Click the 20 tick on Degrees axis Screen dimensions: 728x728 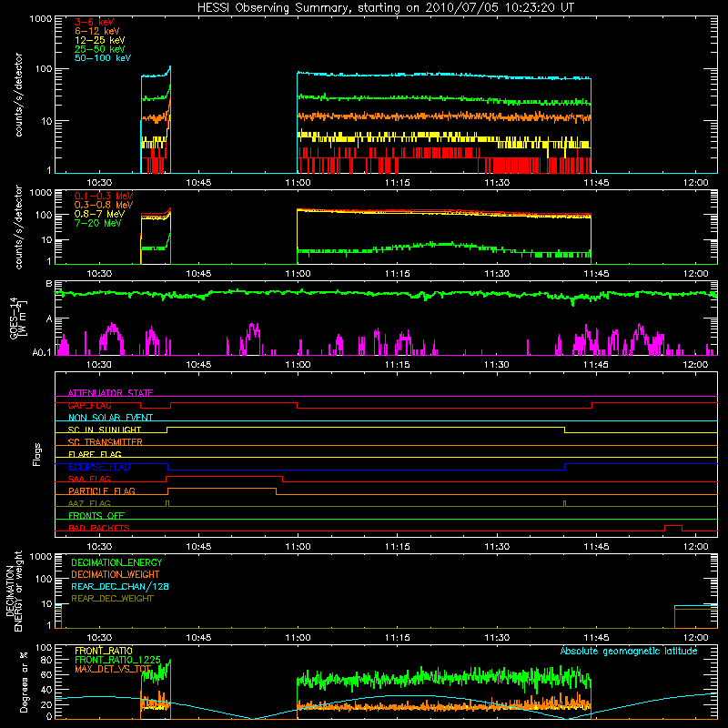pos(46,704)
